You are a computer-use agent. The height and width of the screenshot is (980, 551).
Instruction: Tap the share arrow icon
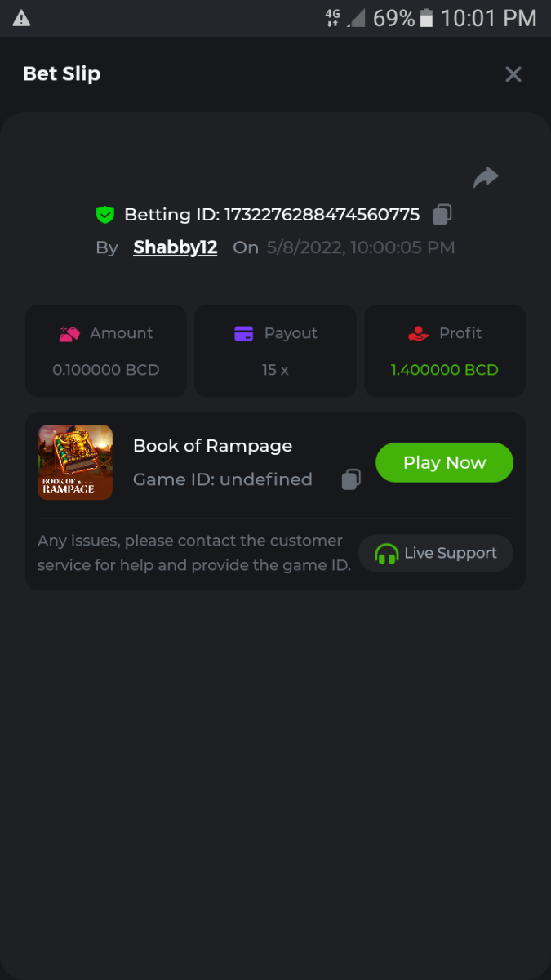tap(486, 177)
